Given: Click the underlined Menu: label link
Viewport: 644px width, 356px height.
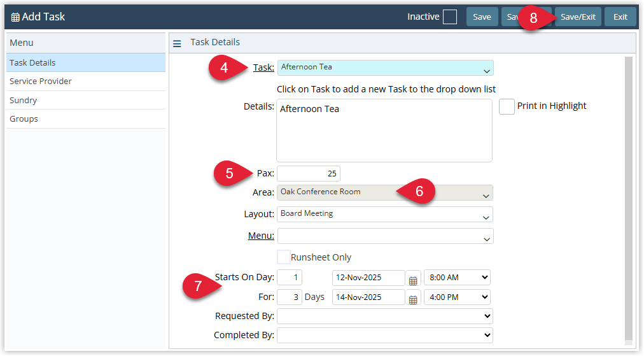Looking at the screenshot, I should point(261,236).
